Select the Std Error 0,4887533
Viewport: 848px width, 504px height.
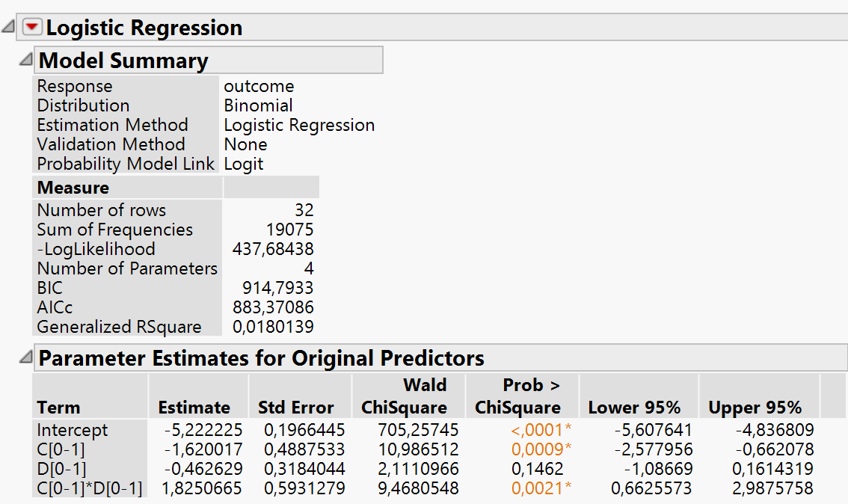coord(304,449)
